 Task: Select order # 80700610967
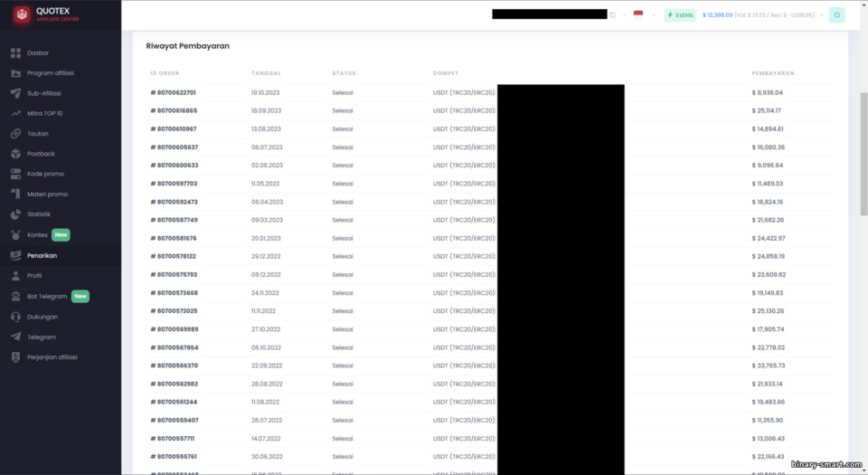tap(174, 129)
